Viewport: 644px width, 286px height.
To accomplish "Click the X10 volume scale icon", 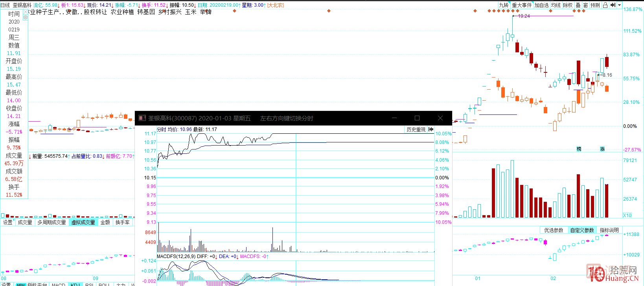I will (627, 215).
